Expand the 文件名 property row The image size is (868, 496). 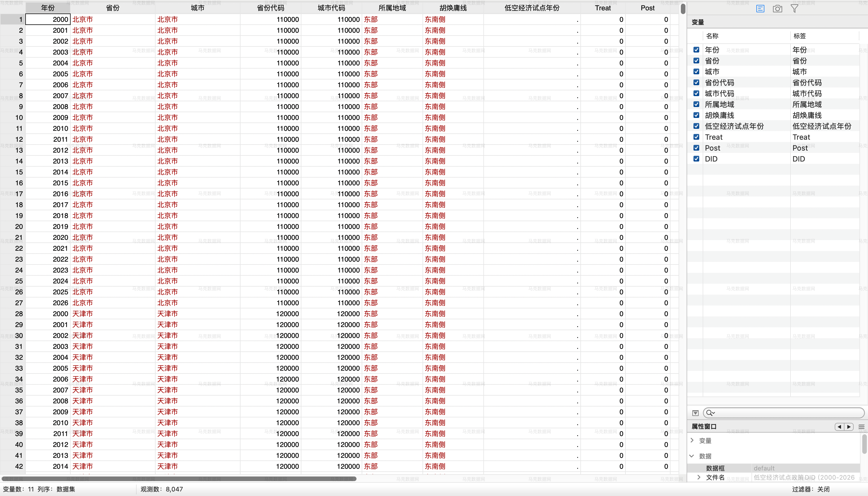point(699,477)
